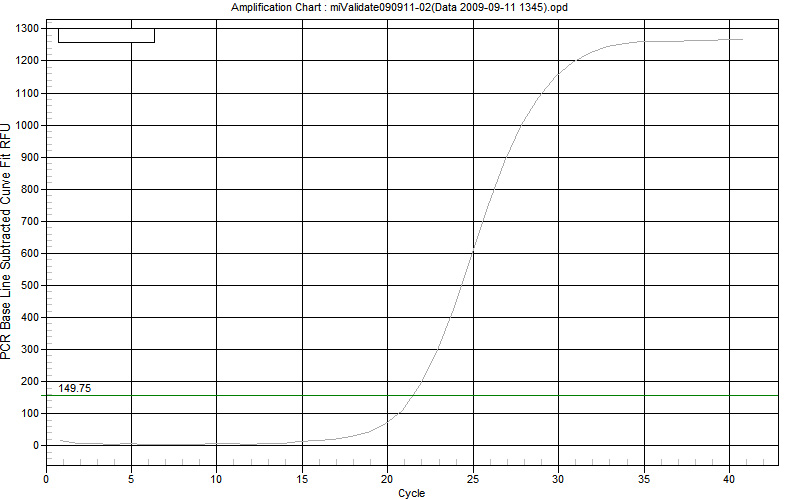Image resolution: width=800 pixels, height=500 pixels.
Task: Select the 'Cycle' x-axis label
Action: pyautogui.click(x=411, y=493)
